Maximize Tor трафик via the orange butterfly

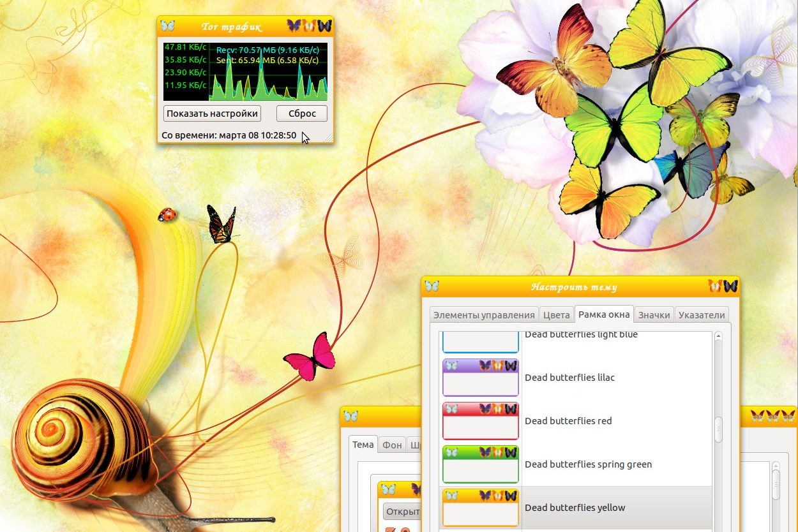(309, 26)
